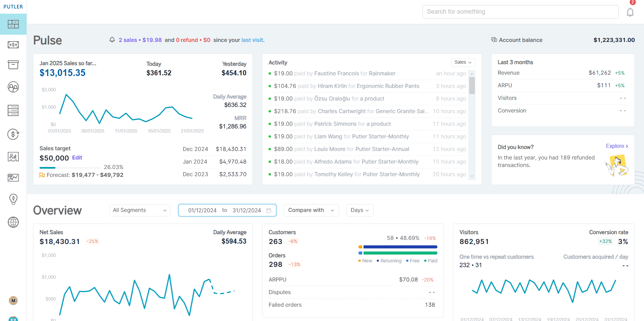Image resolution: width=644 pixels, height=321 pixels.
Task: Open the globe icon in the sidebar
Action: (x=13, y=222)
